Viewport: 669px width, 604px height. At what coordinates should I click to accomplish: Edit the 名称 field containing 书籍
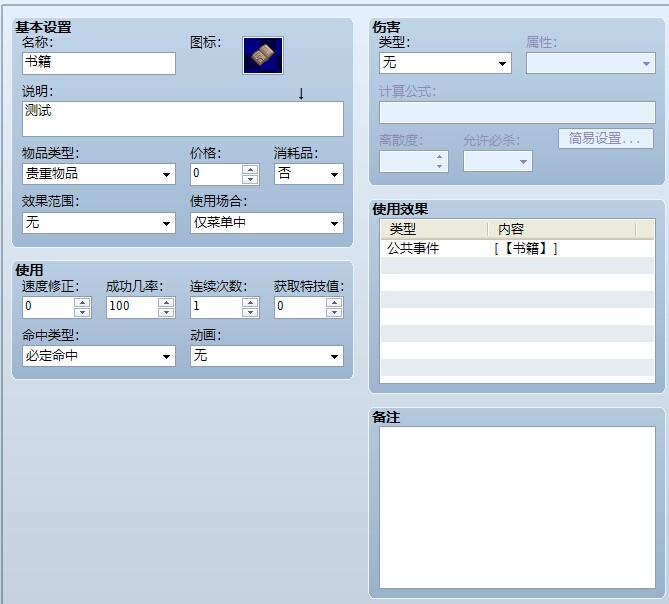click(x=99, y=63)
